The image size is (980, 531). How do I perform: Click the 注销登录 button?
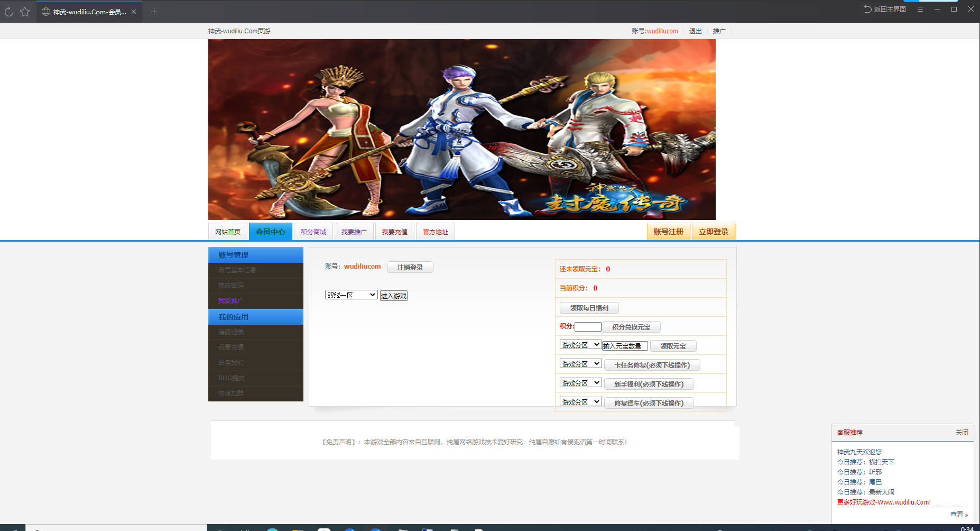click(410, 267)
